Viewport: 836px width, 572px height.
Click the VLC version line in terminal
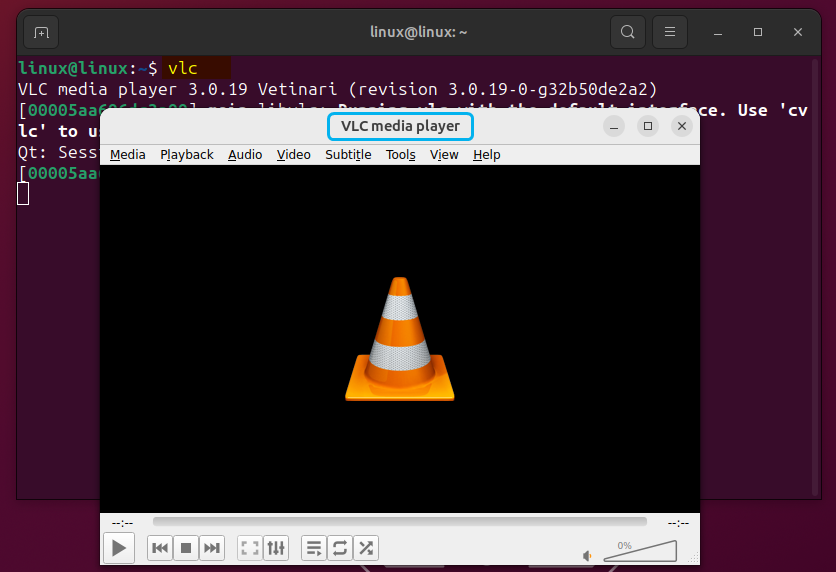tap(337, 89)
